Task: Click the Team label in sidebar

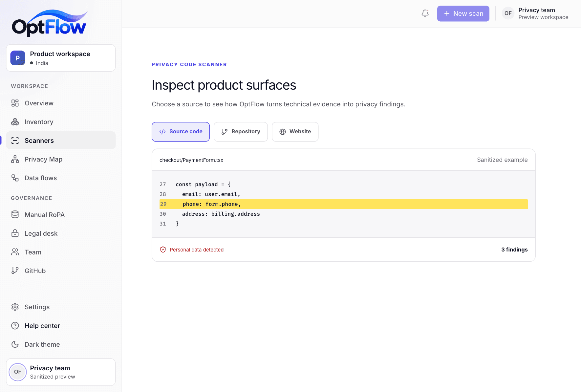Action: pyautogui.click(x=33, y=252)
